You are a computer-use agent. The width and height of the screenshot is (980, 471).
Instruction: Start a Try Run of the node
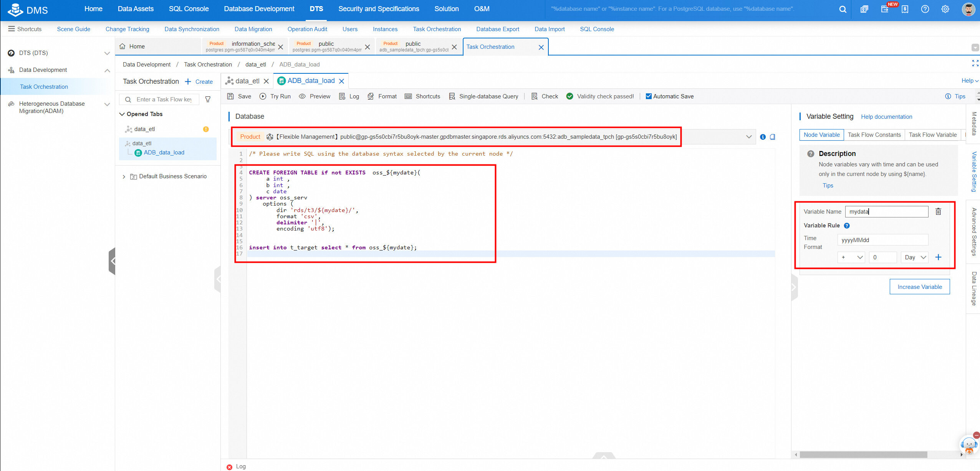(x=275, y=96)
